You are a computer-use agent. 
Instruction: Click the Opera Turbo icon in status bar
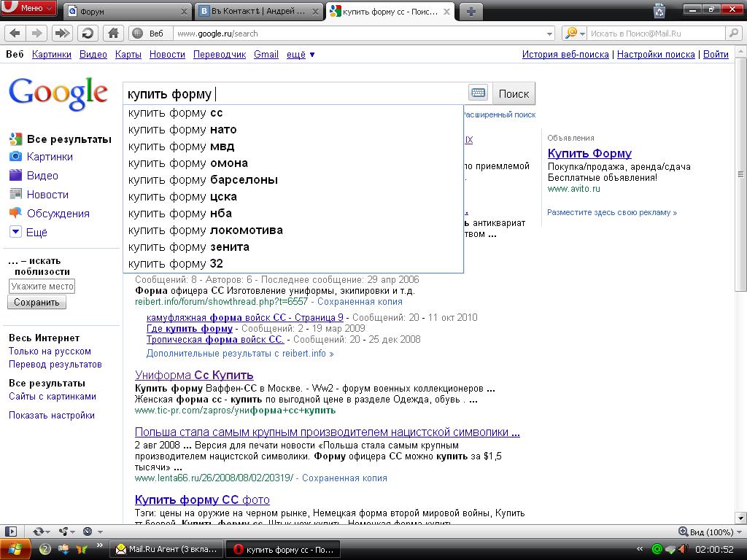pos(88,532)
